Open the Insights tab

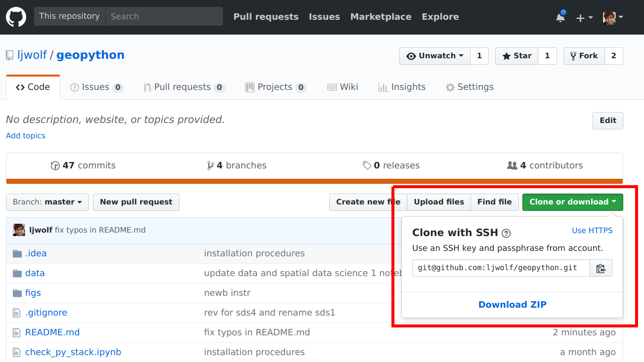pos(402,87)
